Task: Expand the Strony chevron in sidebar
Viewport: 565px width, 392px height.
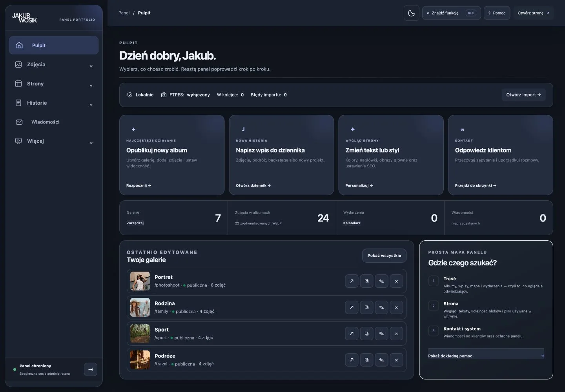Action: pos(91,85)
